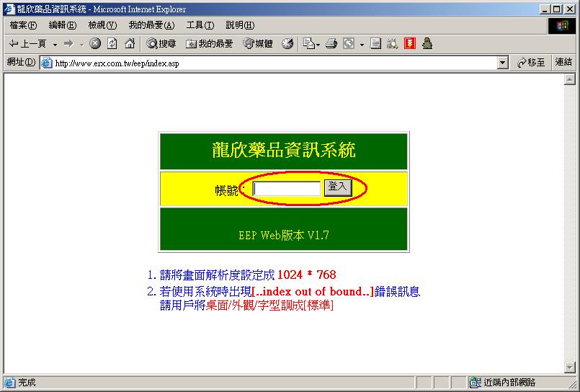580x392 pixels.
Task: Expand the Mail icon dropdown arrow
Action: (x=318, y=45)
